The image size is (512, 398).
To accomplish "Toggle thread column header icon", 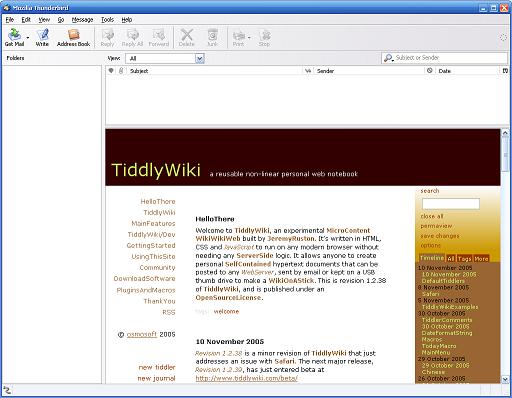I will (111, 71).
